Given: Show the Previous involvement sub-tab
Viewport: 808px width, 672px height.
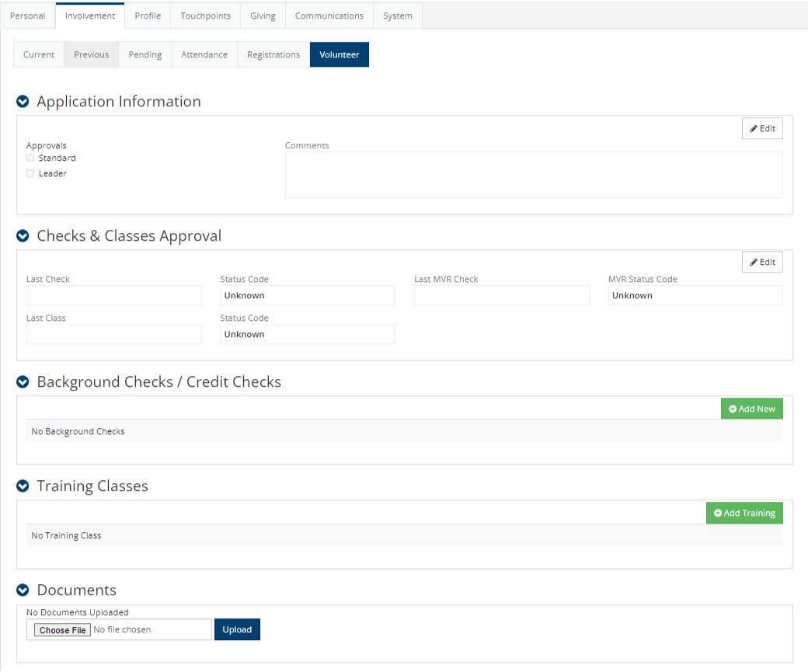Looking at the screenshot, I should (x=91, y=54).
